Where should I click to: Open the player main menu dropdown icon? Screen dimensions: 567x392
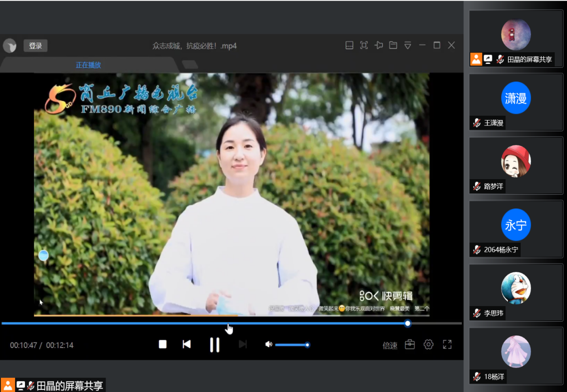pos(408,45)
